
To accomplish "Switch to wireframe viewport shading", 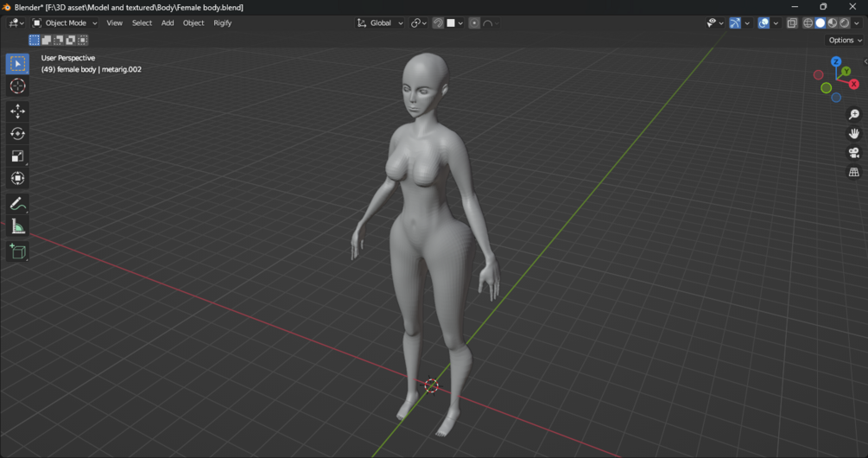I will click(x=808, y=22).
